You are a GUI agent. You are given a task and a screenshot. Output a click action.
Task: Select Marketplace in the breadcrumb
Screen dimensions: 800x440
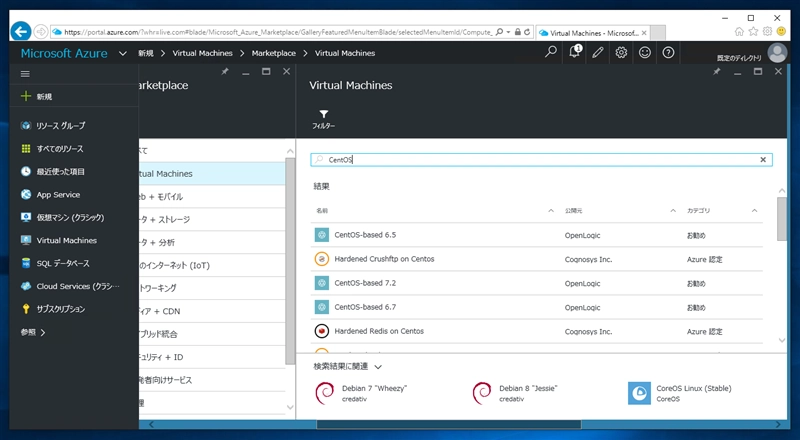[x=273, y=53]
